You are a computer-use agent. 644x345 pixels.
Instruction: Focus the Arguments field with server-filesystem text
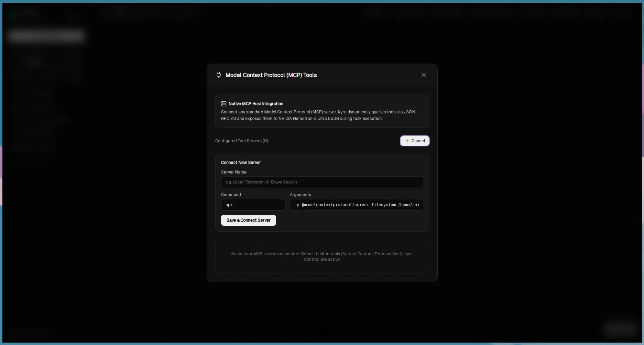[356, 205]
